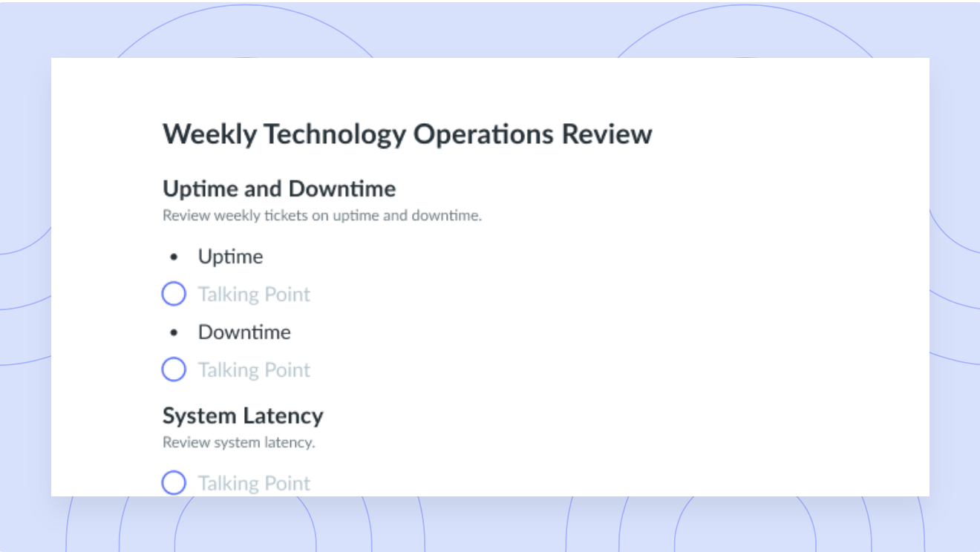Click the bullet dot before Downtime
980x552 pixels.
click(x=174, y=333)
